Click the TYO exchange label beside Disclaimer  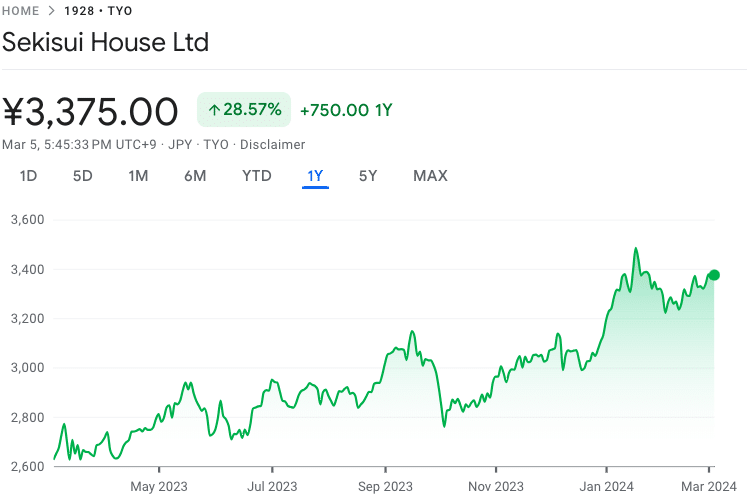pyautogui.click(x=216, y=144)
